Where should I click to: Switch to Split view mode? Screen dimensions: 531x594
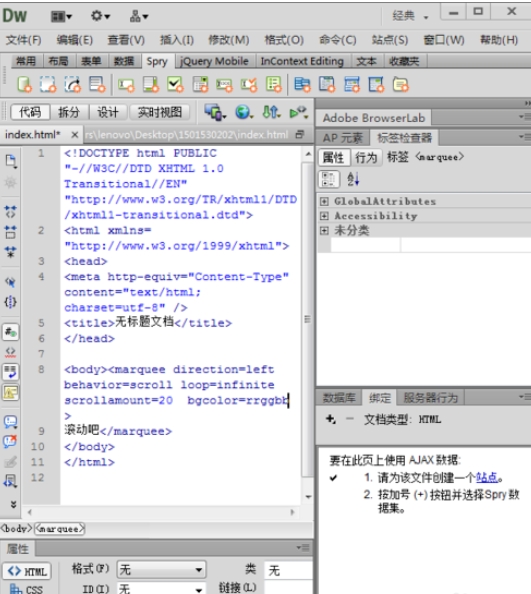[69, 112]
